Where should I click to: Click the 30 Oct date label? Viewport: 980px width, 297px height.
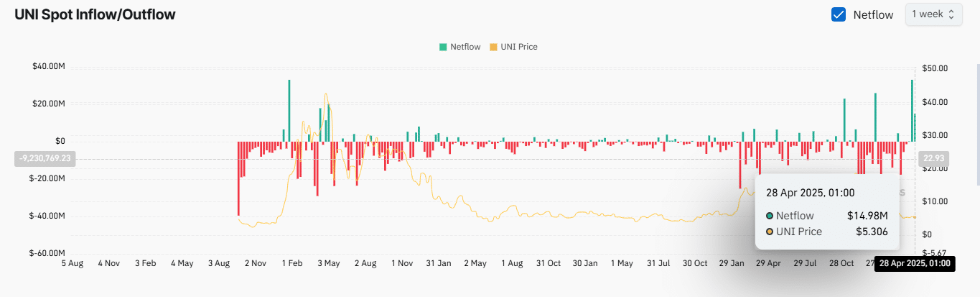tap(695, 264)
